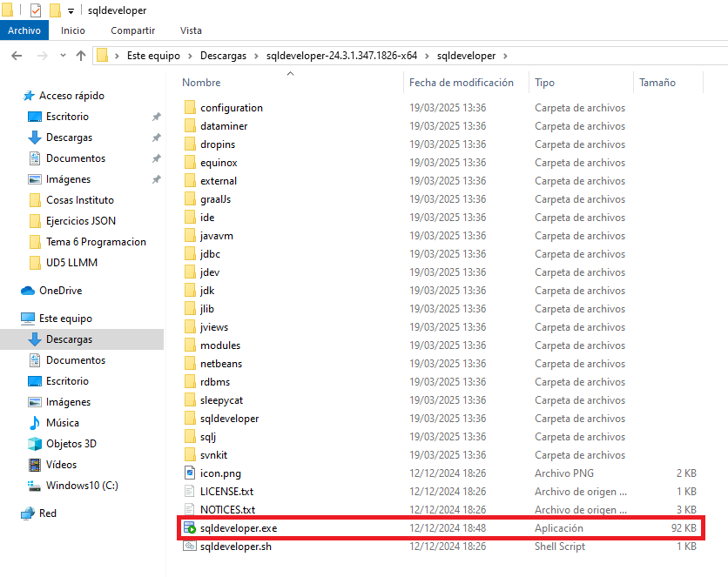Screen dimensions: 728x577
Task: Expand the chevron after Descargas in address bar
Action: [x=256, y=56]
